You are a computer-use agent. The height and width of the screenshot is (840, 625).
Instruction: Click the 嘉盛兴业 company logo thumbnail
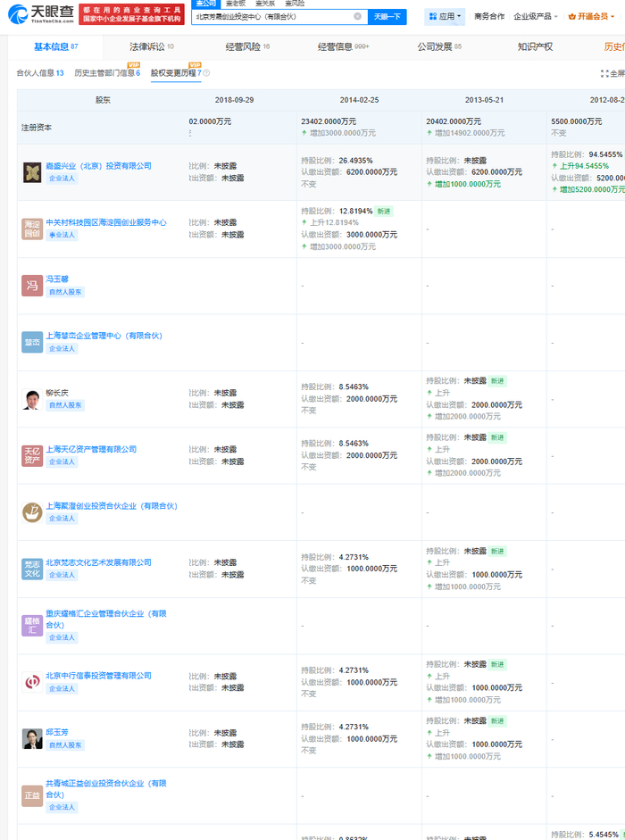click(x=32, y=172)
